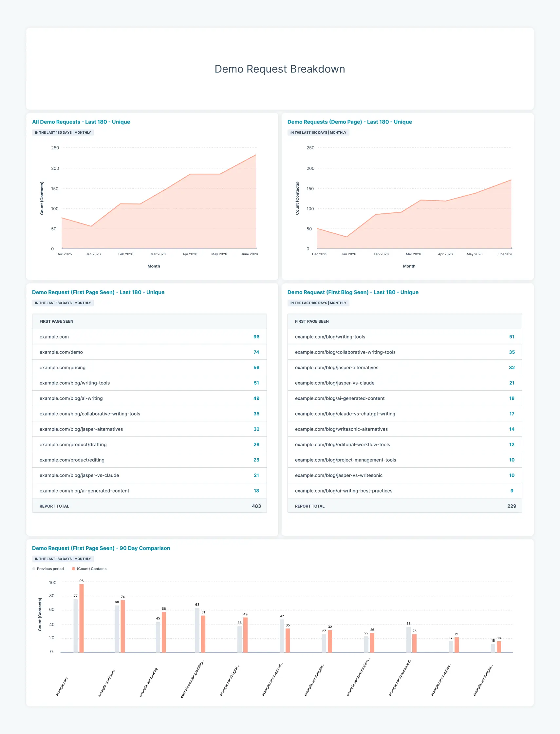Click 'FIRST PAGE SEEN' header in First Blog Seen table
Viewport: 560px width, 734px height.
click(312, 321)
